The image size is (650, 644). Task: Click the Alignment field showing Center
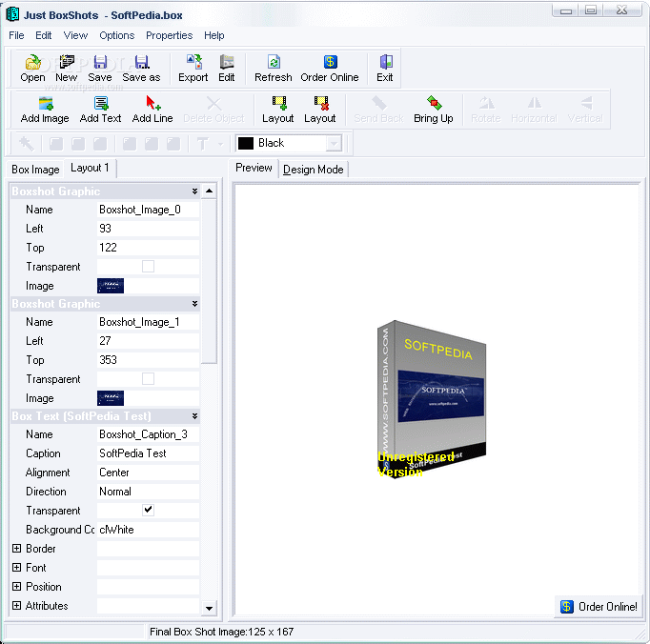click(x=148, y=473)
